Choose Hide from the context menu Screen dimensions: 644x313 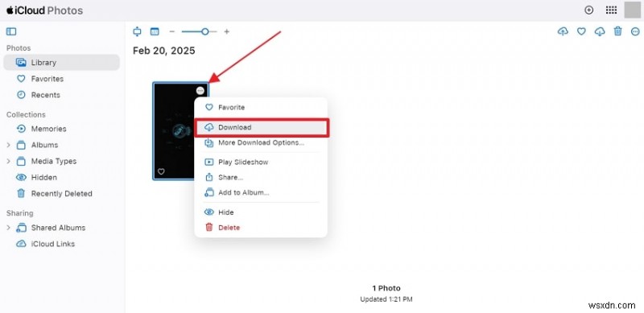point(261,212)
